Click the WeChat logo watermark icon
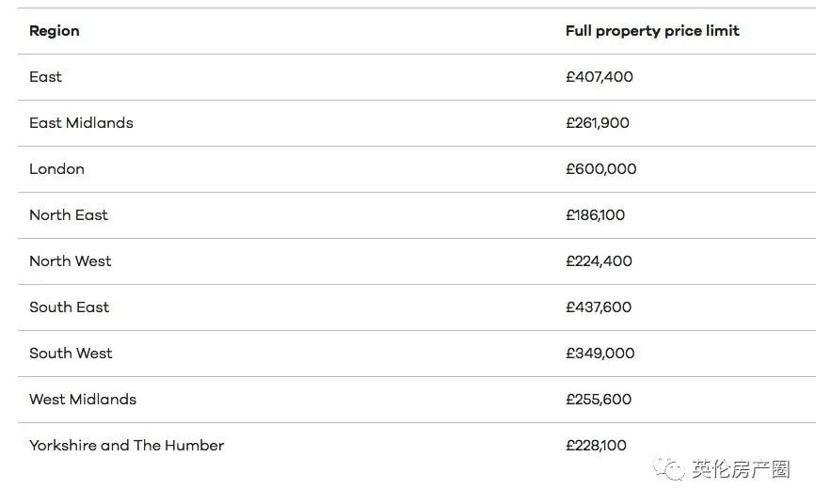816x504 pixels. click(x=669, y=468)
